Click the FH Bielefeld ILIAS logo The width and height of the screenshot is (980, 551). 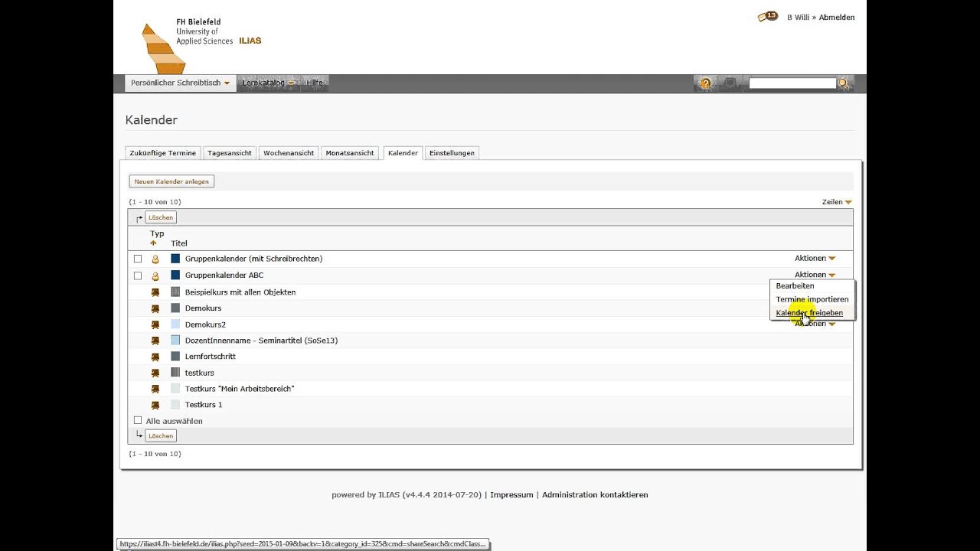[201, 44]
